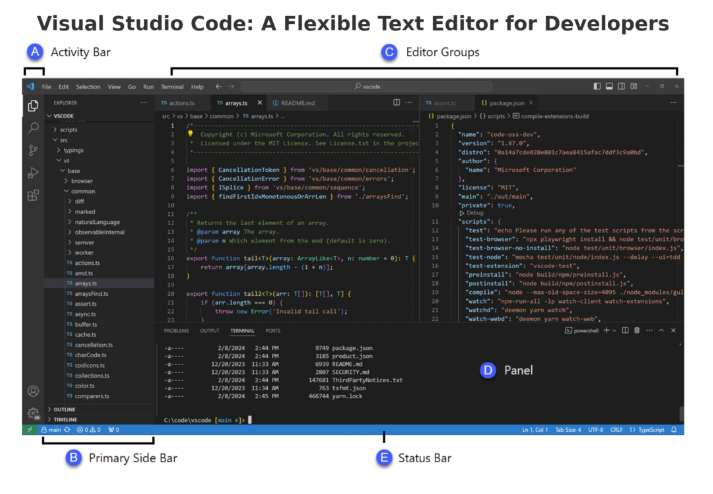
Task: Open the Extensions view
Action: point(33,195)
